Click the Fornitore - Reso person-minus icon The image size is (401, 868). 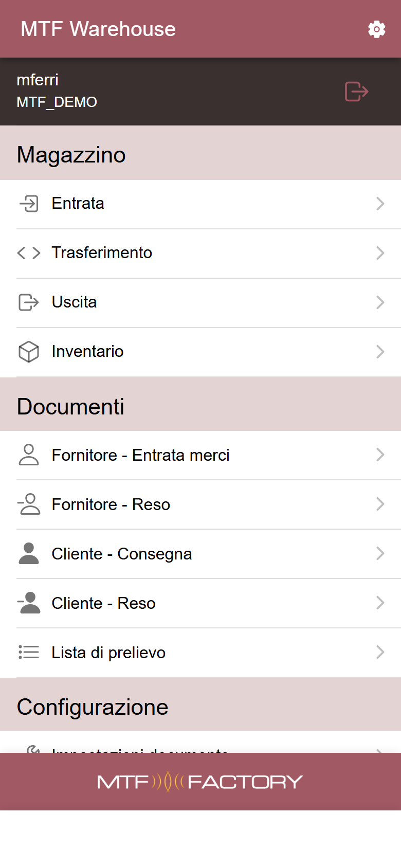pyautogui.click(x=29, y=504)
